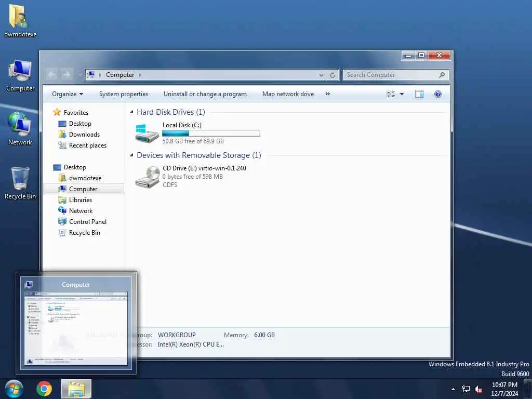
Task: Open Recent places in navigation pane
Action: 87,145
